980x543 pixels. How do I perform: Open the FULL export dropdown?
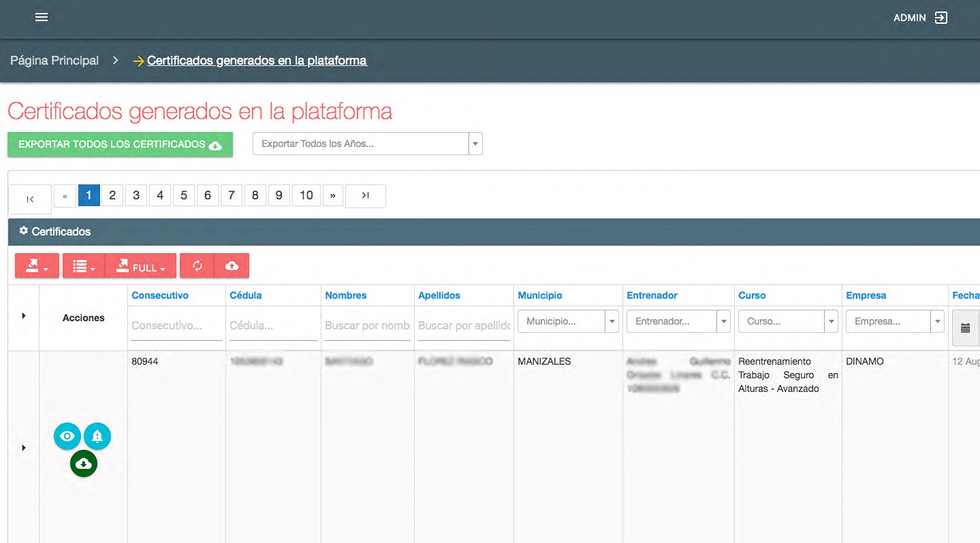pos(141,267)
